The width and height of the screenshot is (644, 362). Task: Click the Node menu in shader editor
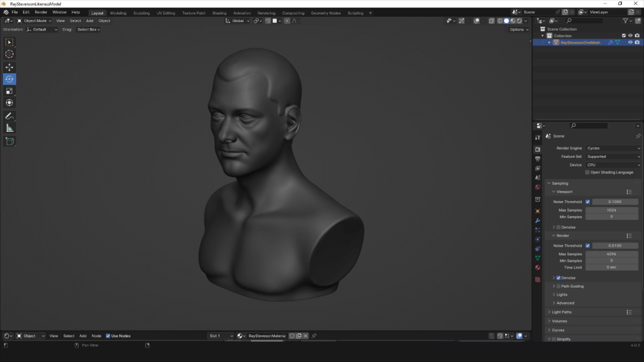[96, 336]
